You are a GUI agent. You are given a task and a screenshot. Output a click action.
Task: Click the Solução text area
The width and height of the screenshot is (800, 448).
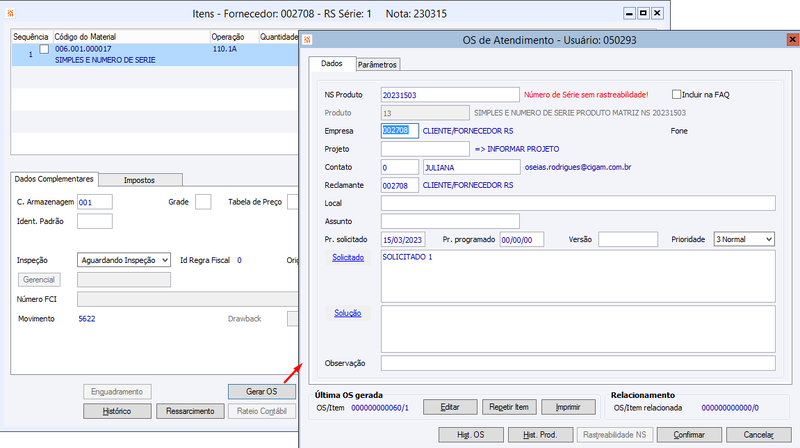(x=578, y=329)
